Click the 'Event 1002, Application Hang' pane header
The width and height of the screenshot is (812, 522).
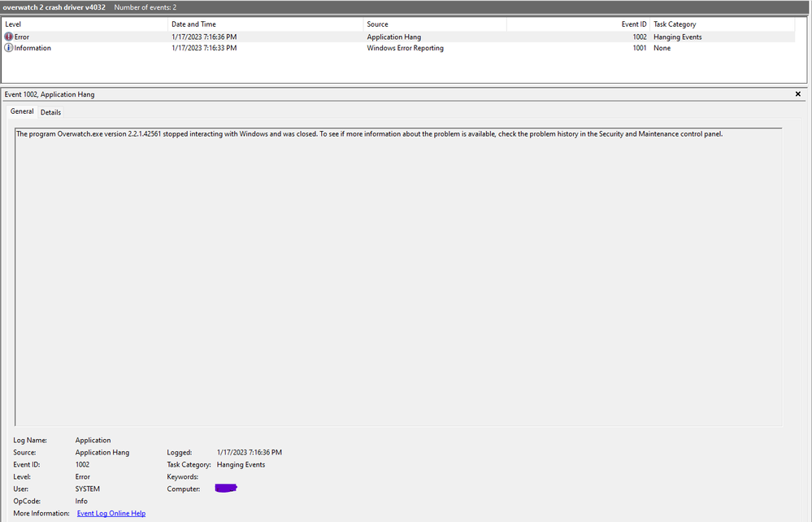pos(50,94)
